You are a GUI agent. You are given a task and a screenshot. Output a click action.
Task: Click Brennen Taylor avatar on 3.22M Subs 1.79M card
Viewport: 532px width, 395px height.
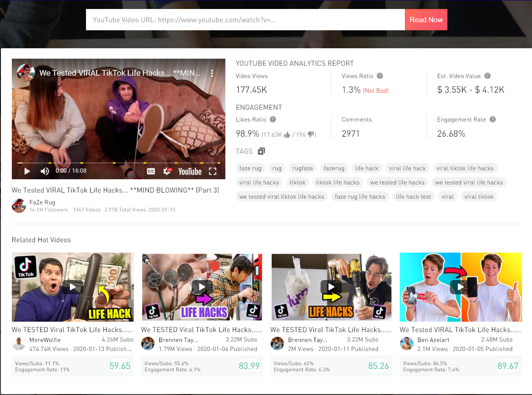point(148,343)
